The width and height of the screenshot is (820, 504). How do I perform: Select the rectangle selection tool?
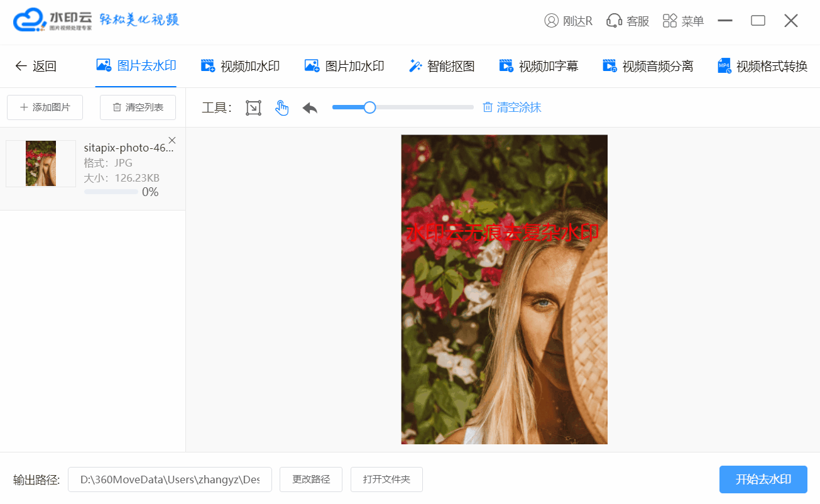(253, 107)
